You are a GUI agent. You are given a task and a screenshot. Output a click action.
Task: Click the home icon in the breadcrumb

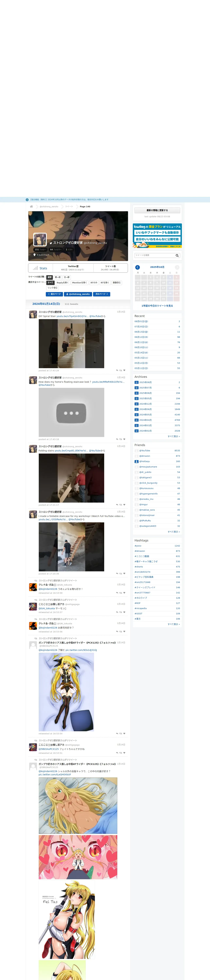coord(31,207)
